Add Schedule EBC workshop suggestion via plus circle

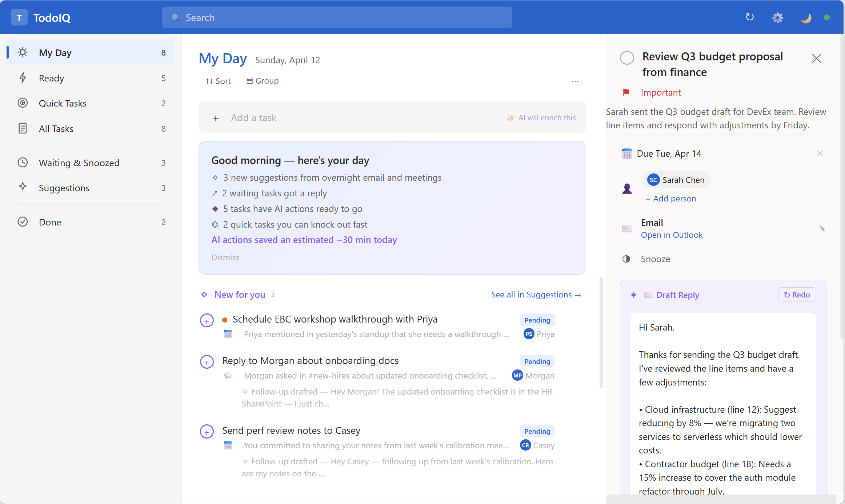[207, 321]
